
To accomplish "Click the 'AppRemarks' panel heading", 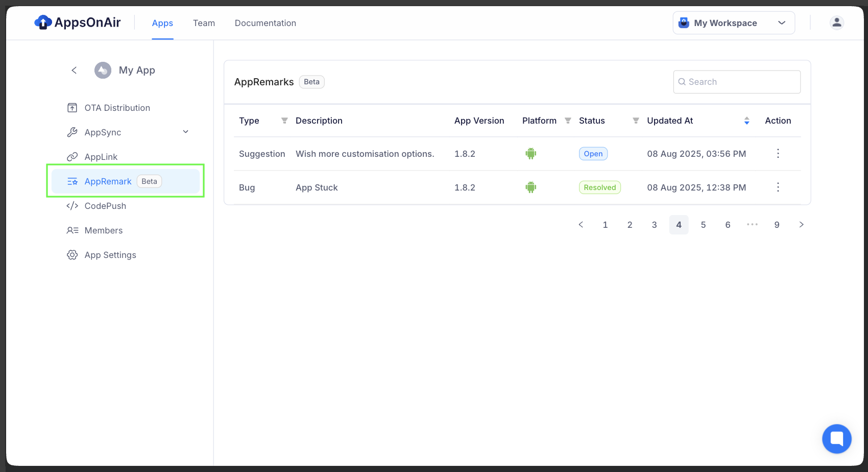I will click(x=264, y=82).
